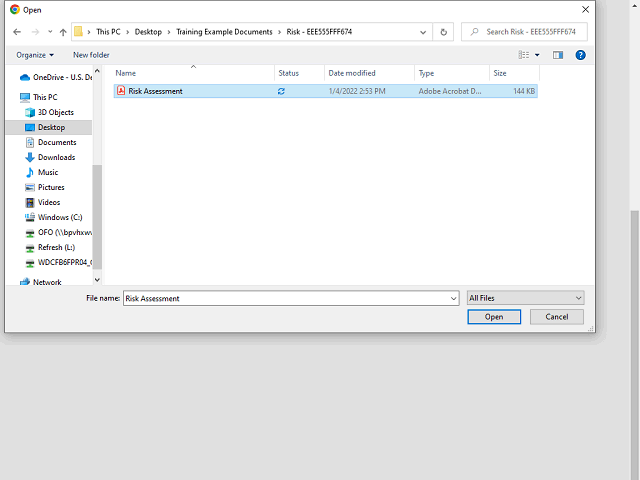Click the Search Risk - EEE555FFF674 box
The width and height of the screenshot is (640, 480).
pos(524,32)
